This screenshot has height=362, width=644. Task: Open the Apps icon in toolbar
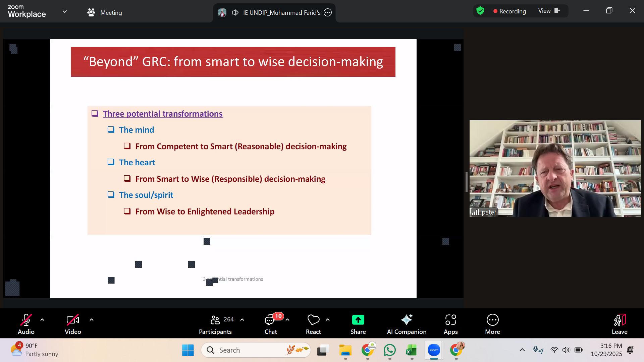click(450, 324)
